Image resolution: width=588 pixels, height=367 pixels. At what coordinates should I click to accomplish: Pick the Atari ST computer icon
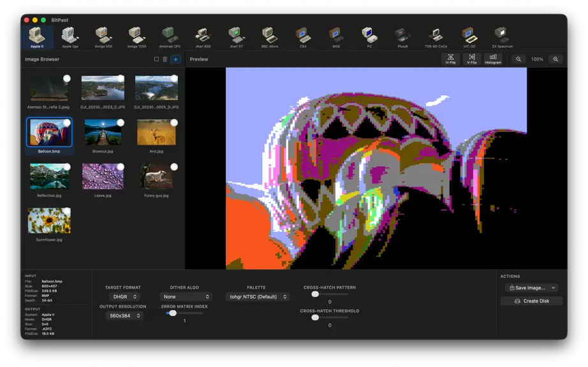(236, 38)
